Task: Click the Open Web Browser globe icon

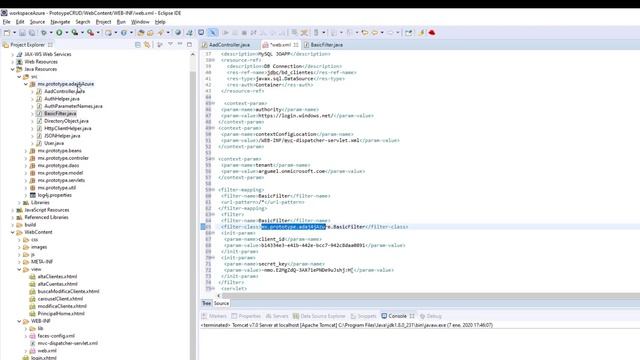Action: pos(178,33)
